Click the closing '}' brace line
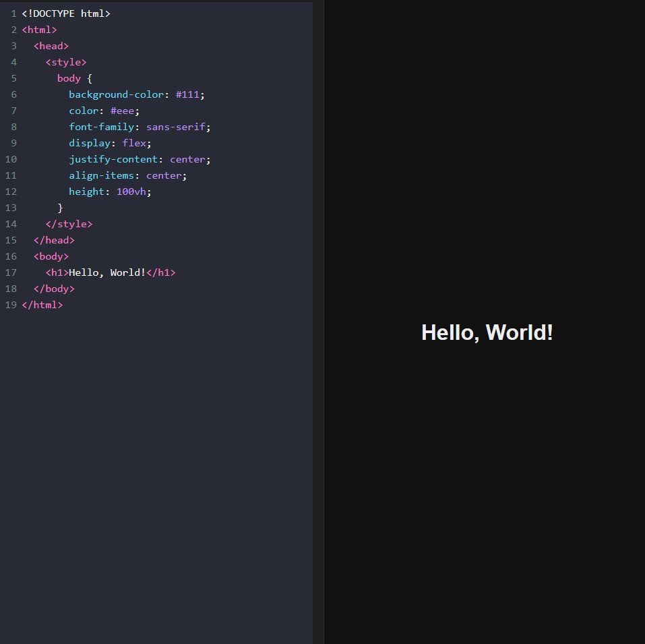Screen dimensions: 645x644 click(x=60, y=208)
